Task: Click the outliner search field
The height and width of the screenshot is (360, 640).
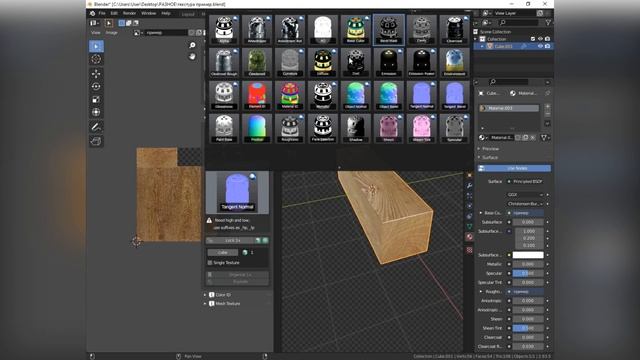Action: coord(518,22)
